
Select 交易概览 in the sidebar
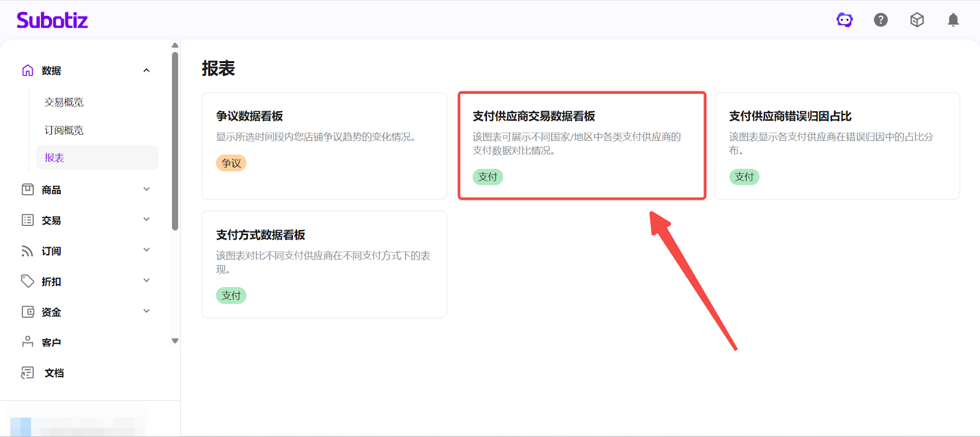point(64,102)
